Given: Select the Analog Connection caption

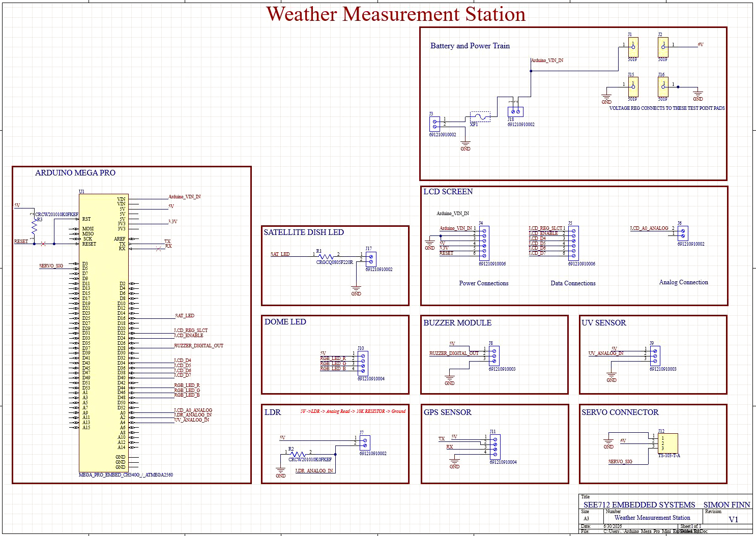Looking at the screenshot, I should click(x=684, y=282).
